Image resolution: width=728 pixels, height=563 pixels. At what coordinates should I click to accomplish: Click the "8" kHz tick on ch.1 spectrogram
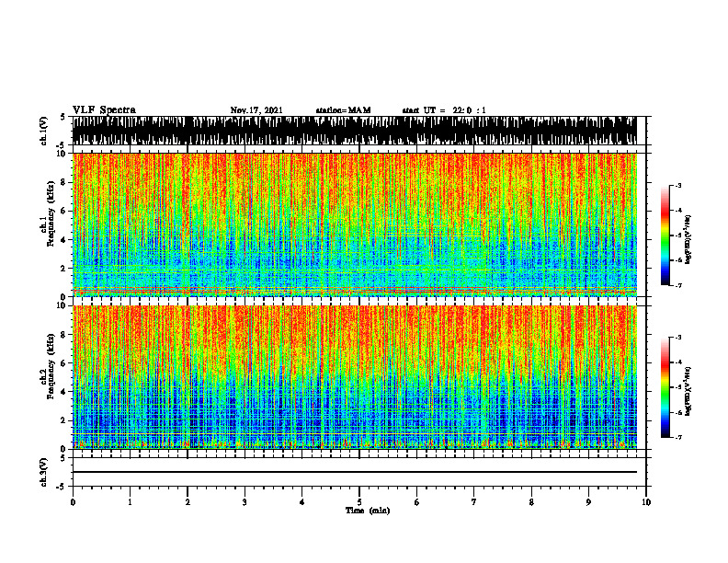pyautogui.click(x=64, y=182)
